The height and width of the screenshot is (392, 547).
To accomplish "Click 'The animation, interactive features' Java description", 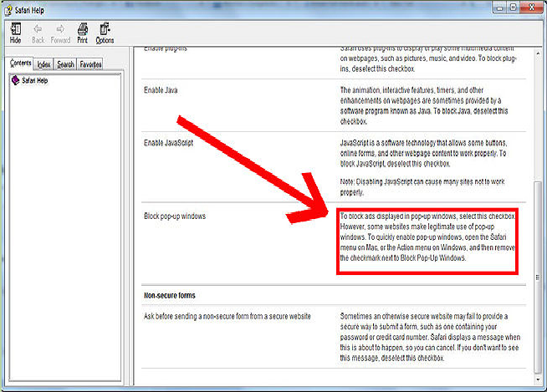I will pos(424,105).
